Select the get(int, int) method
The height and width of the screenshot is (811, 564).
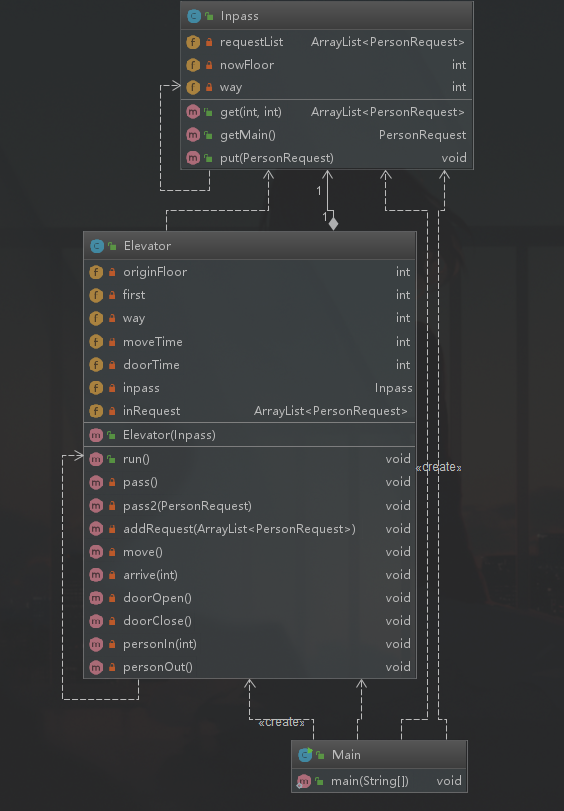coord(251,112)
